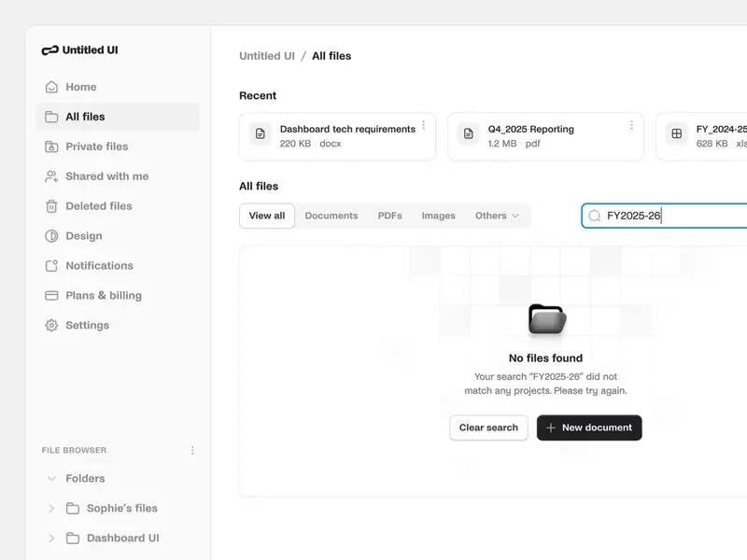Screen dimensions: 747x560
Task: Switch to the Documents filter tab
Action: tap(331, 216)
